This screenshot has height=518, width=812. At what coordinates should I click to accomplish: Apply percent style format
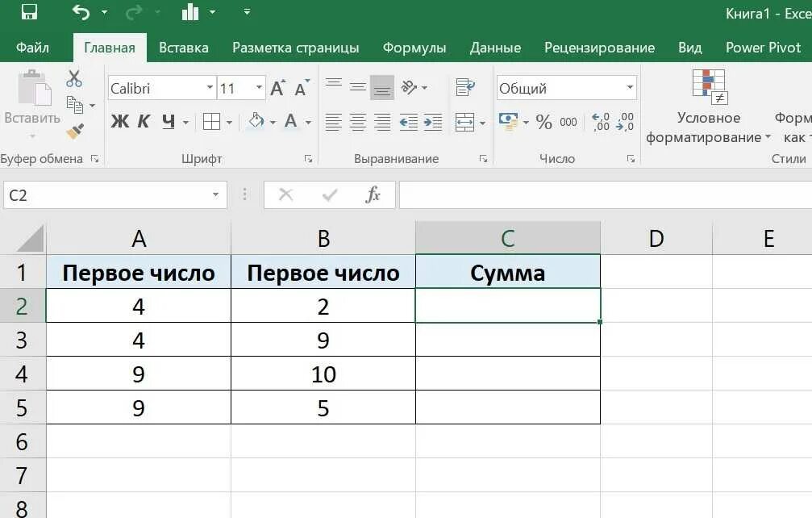(x=543, y=122)
